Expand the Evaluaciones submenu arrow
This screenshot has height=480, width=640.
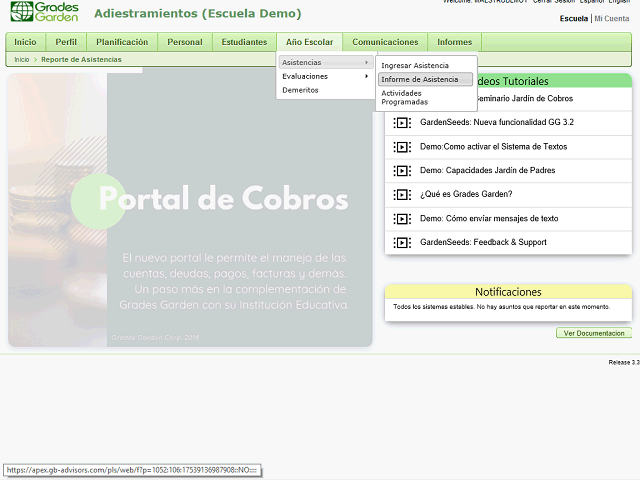point(367,76)
